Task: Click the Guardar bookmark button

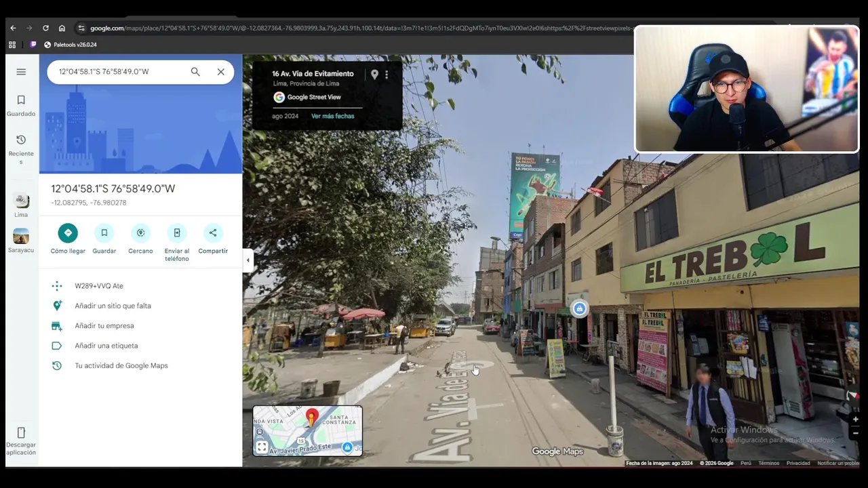Action: [104, 239]
